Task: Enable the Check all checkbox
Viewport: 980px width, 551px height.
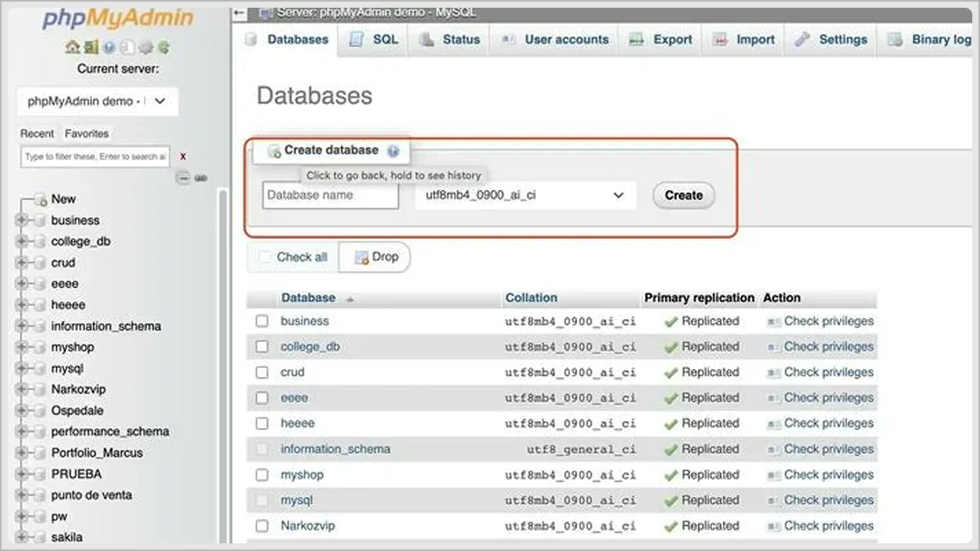Action: [x=265, y=257]
